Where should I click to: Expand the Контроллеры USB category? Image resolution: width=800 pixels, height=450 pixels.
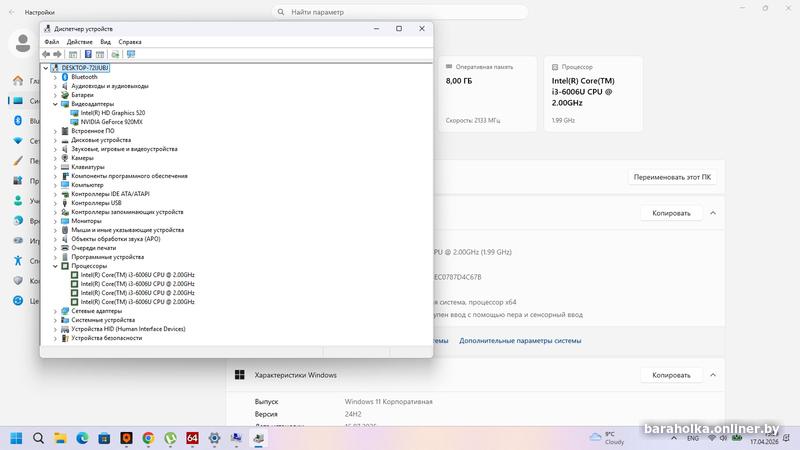pyautogui.click(x=55, y=203)
